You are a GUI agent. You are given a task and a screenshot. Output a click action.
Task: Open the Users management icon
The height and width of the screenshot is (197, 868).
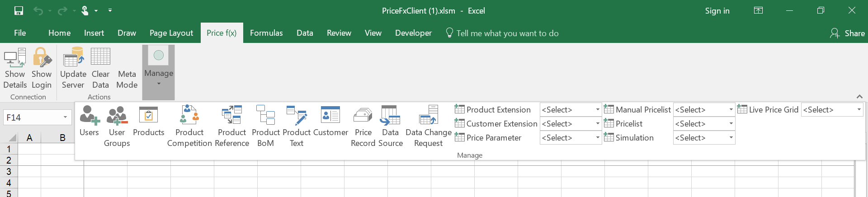(x=89, y=115)
